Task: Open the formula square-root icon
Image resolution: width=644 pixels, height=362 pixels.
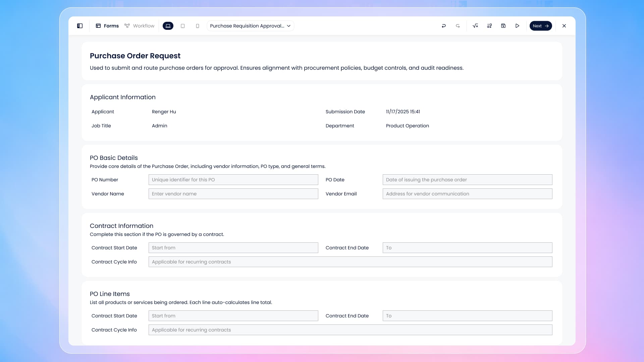Action: pos(475,26)
